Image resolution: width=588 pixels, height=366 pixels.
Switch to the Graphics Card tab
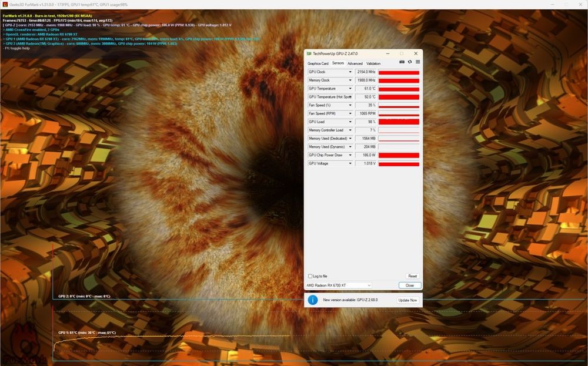tap(318, 63)
